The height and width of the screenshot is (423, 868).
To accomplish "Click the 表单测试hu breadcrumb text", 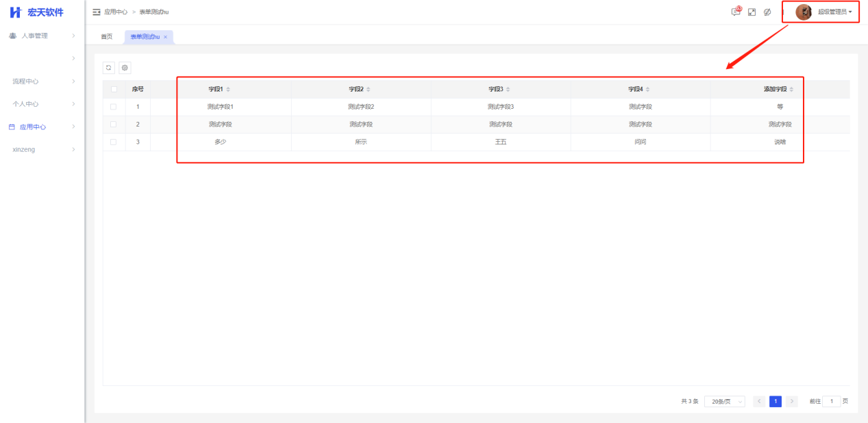I will (154, 12).
